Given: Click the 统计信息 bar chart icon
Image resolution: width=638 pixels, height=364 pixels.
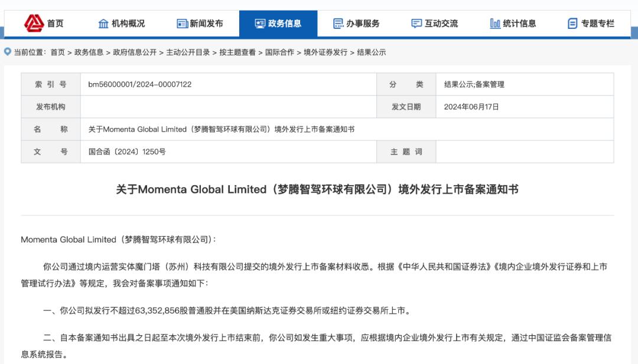Looking at the screenshot, I should click(x=495, y=24).
